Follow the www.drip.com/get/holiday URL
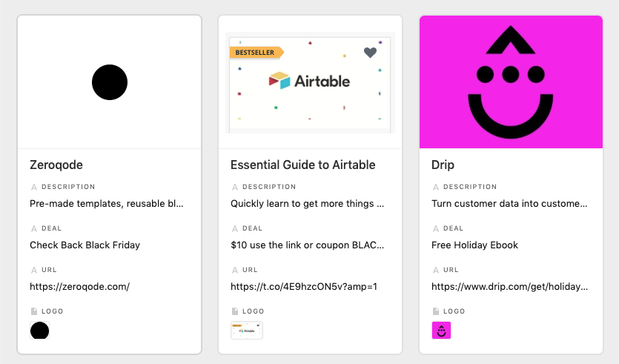 click(x=509, y=287)
